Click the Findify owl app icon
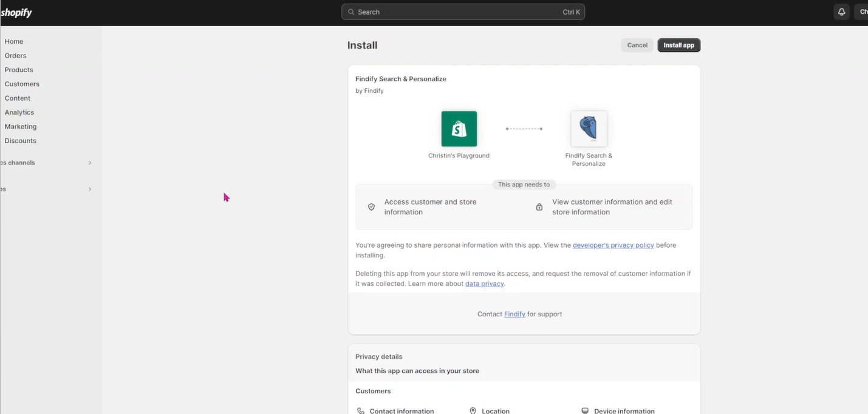This screenshot has width=868, height=414. [x=589, y=129]
